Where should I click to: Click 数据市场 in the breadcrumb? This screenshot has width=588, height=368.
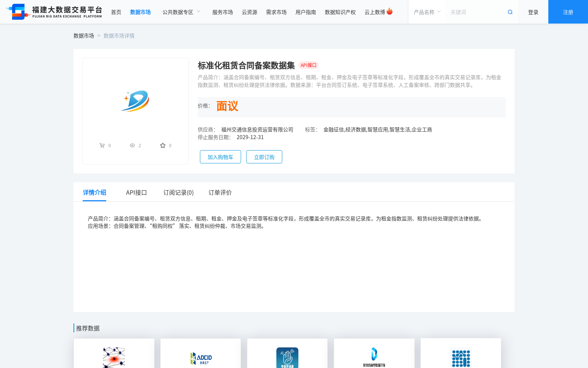(84, 36)
